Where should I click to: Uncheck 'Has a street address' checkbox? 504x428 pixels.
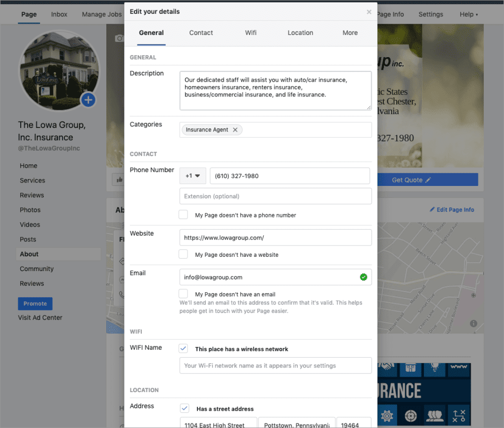[x=185, y=408]
